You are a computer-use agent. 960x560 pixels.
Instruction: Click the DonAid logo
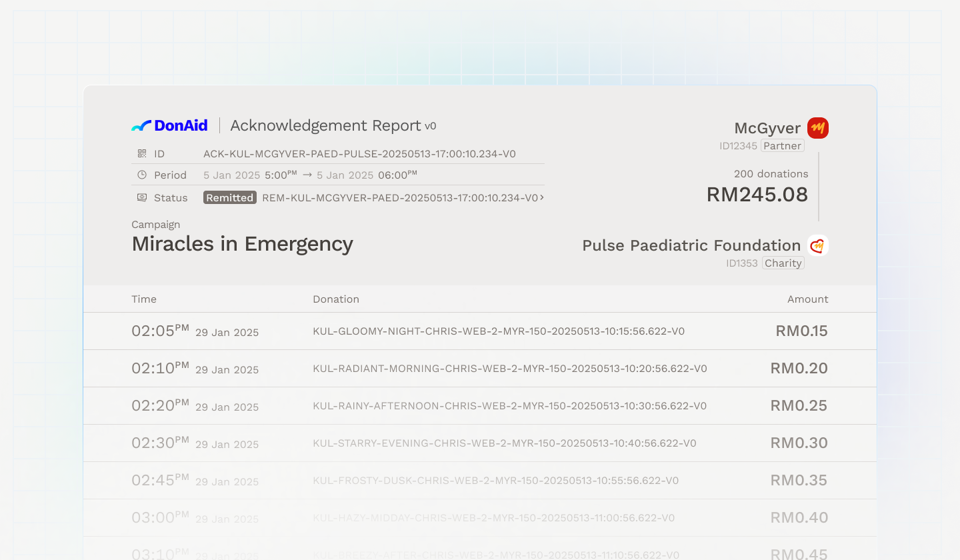pos(169,125)
